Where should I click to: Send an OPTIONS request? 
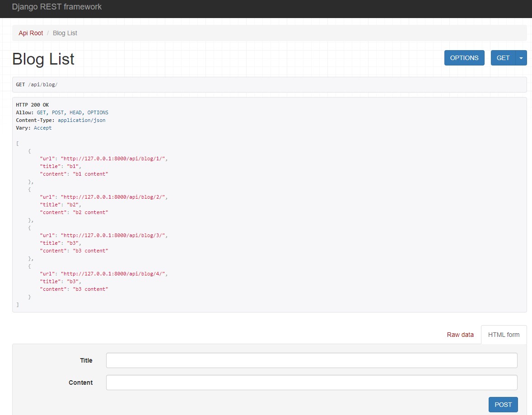coord(464,58)
